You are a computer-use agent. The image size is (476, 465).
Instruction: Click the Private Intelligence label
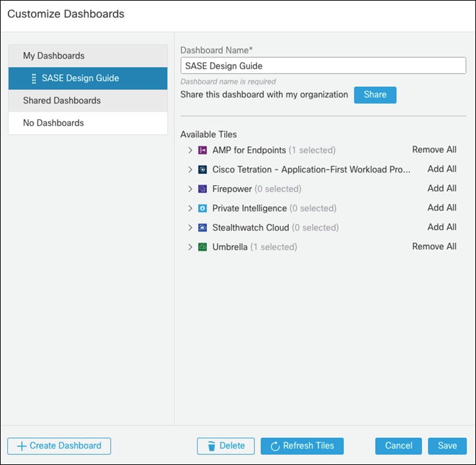pos(249,208)
